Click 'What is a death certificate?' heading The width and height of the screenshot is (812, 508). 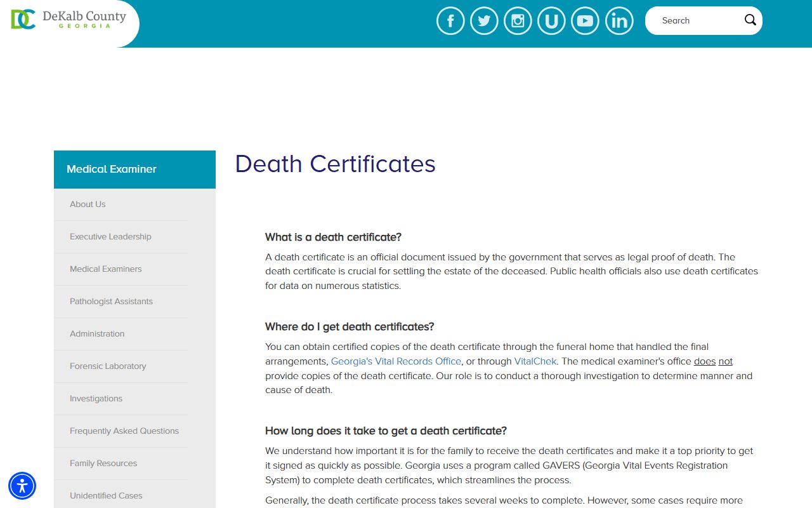click(333, 237)
